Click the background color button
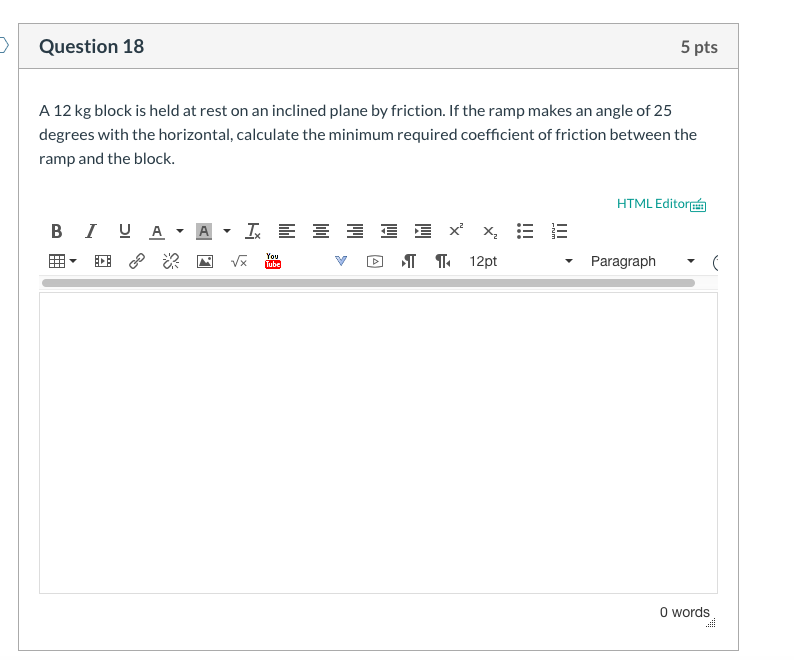This screenshot has width=794, height=660. click(x=204, y=231)
